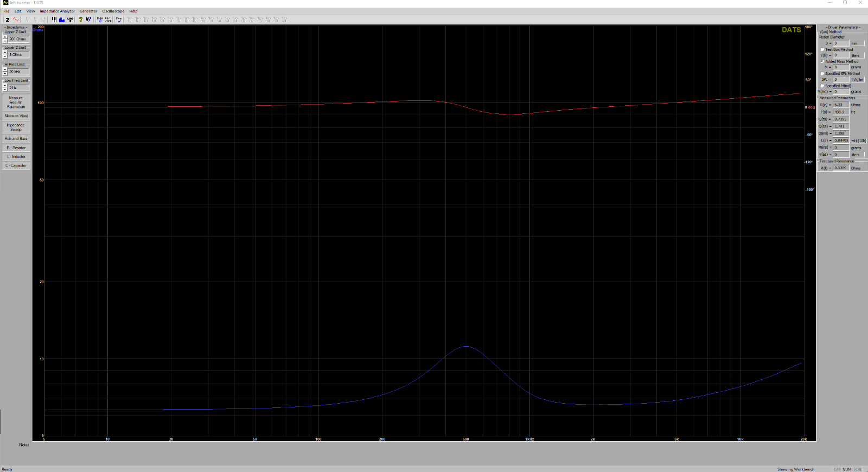Click the V(B) liters input field
The height and width of the screenshot is (472, 868).
[x=841, y=55]
